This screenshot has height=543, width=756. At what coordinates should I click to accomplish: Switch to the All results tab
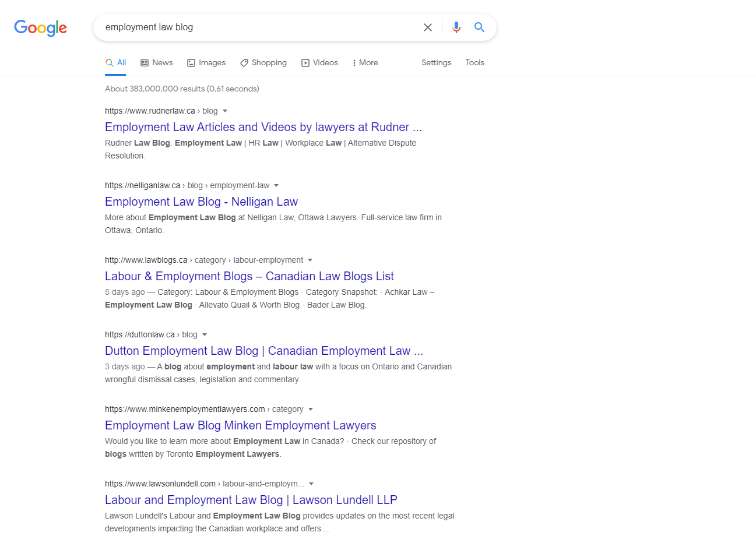pyautogui.click(x=115, y=62)
